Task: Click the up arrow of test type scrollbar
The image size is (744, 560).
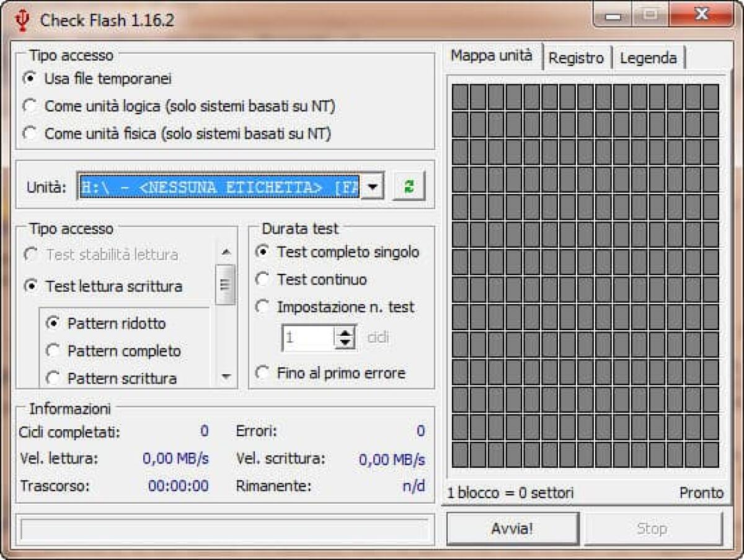Action: (226, 252)
